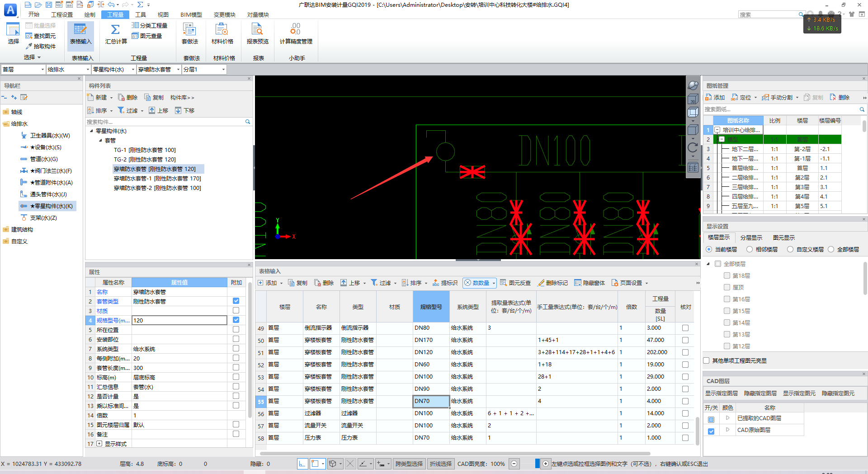Viewport: 868px width, 474px height.
Task: Select ★阀门法兰(水)(F) in navigation tree
Action: 47,171
